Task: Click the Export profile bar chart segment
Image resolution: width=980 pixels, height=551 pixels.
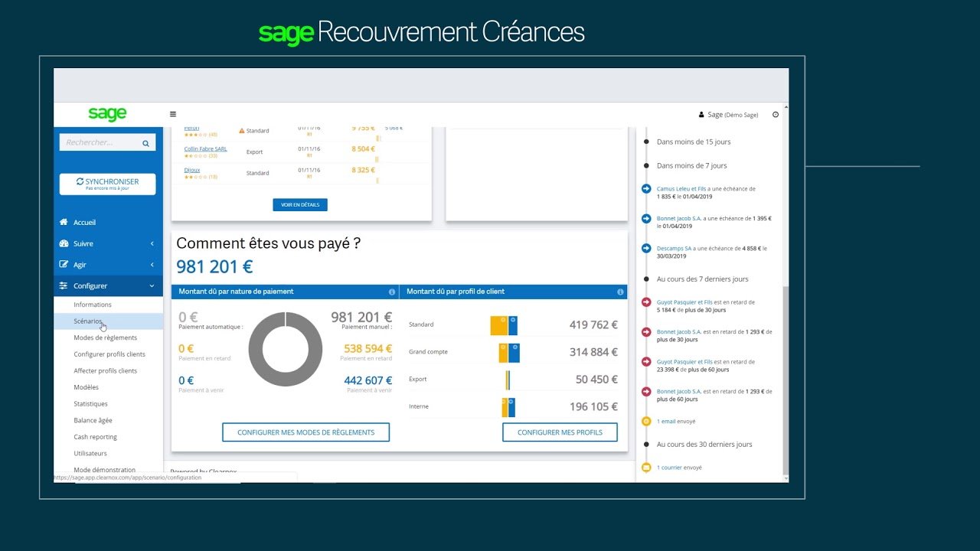Action: coord(507,379)
